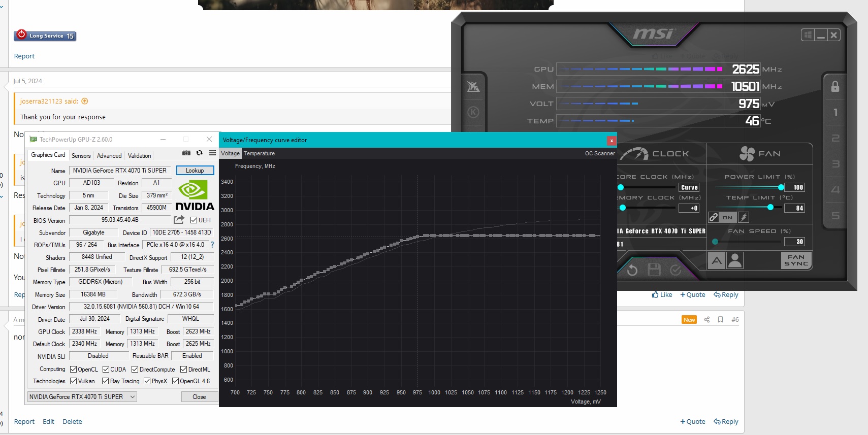The height and width of the screenshot is (435, 868).
Task: Take a GPU-Z screenshot with the camera icon
Action: (186, 153)
